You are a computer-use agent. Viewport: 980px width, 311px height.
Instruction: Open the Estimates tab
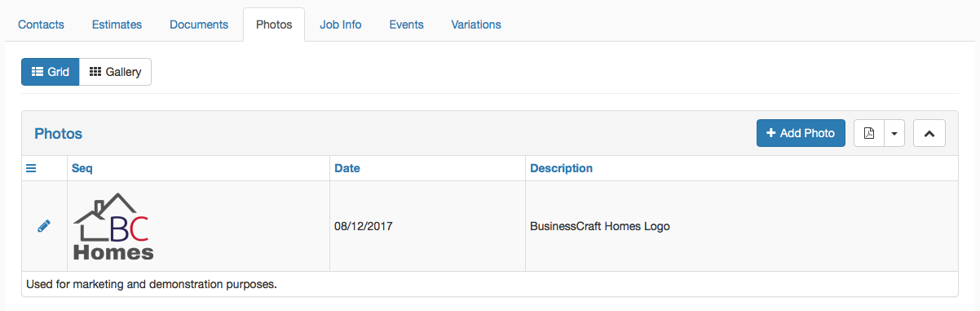coord(117,24)
